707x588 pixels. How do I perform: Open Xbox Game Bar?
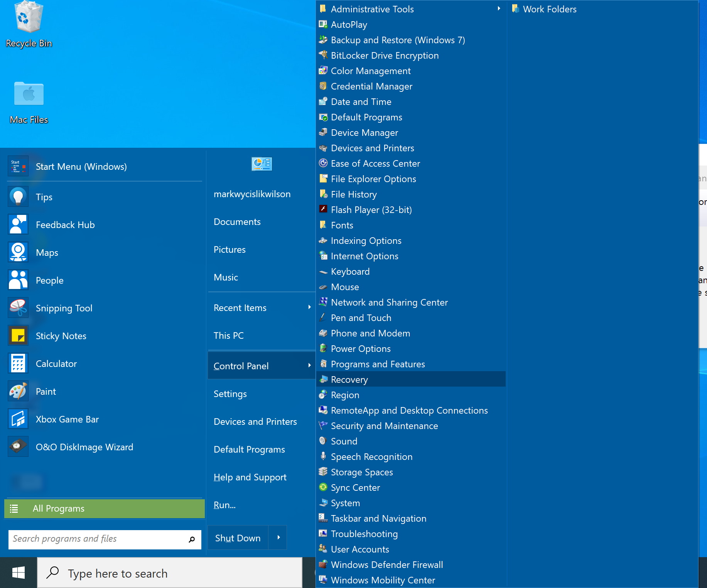pyautogui.click(x=67, y=419)
